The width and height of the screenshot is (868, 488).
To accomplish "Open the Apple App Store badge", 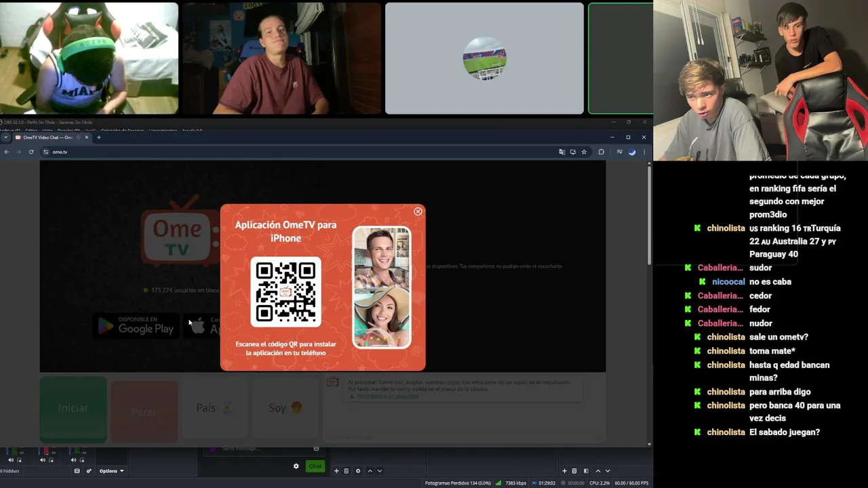I will click(x=202, y=326).
